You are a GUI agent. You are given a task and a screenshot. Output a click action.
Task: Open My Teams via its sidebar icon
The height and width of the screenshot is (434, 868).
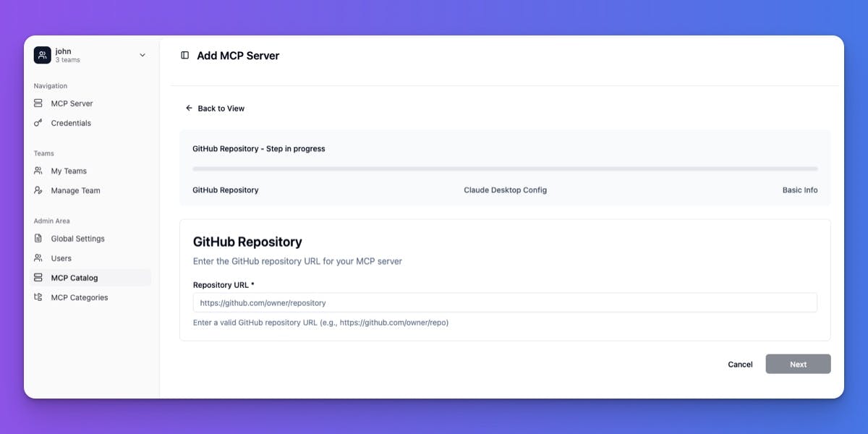pyautogui.click(x=39, y=171)
